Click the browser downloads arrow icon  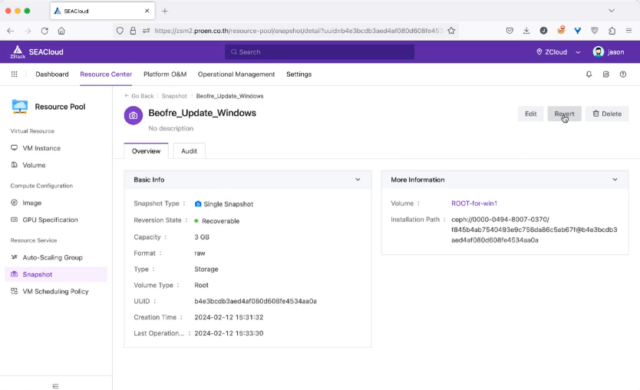pyautogui.click(x=526, y=31)
